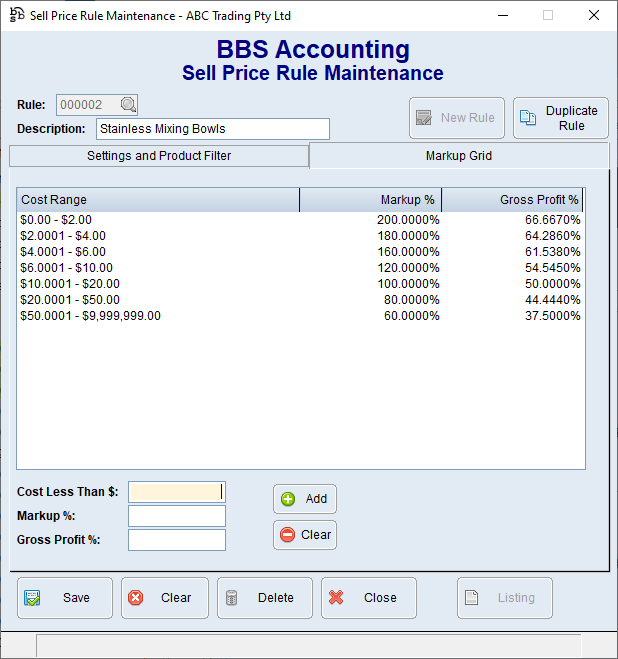Screen dimensions: 618x659
Task: Click into the Markup % entry field
Action: coord(176,516)
